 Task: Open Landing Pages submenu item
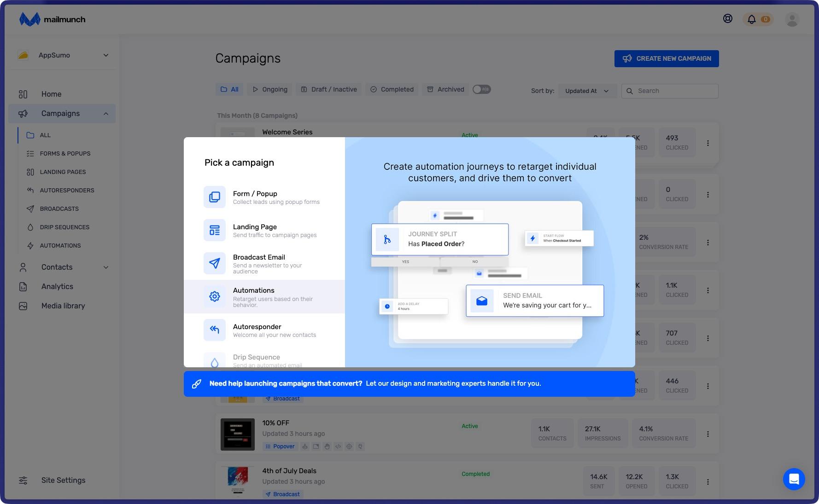coord(63,172)
